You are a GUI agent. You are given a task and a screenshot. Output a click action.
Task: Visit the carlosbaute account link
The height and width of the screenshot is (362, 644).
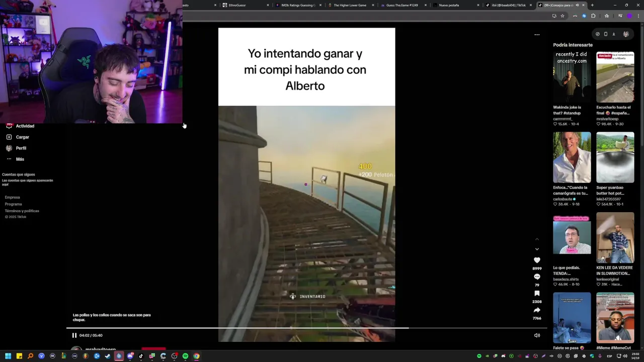point(562,199)
